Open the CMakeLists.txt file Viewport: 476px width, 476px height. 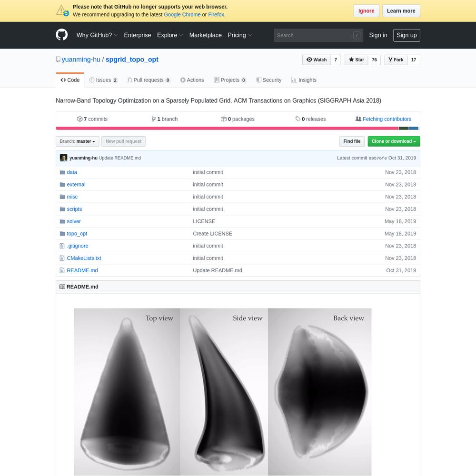[84, 258]
